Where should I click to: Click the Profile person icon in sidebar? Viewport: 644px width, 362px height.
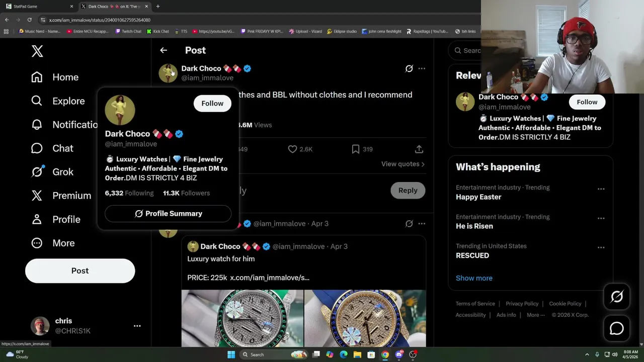pos(37,219)
